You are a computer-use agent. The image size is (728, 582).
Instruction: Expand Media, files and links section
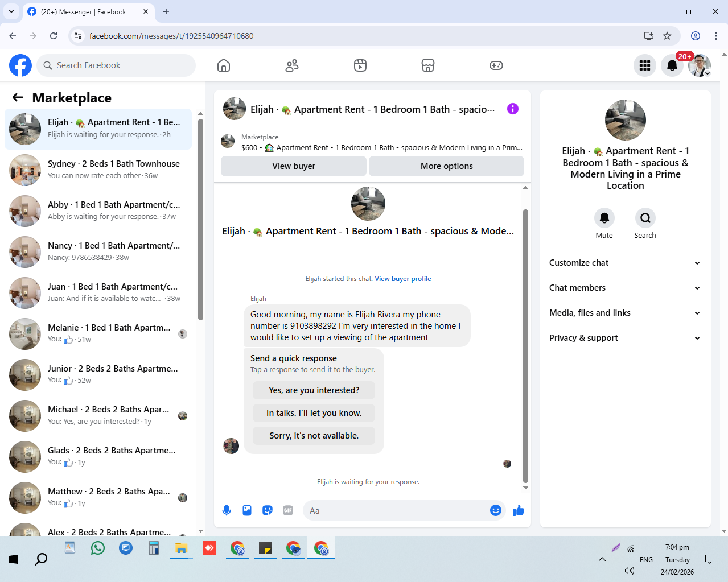click(625, 313)
